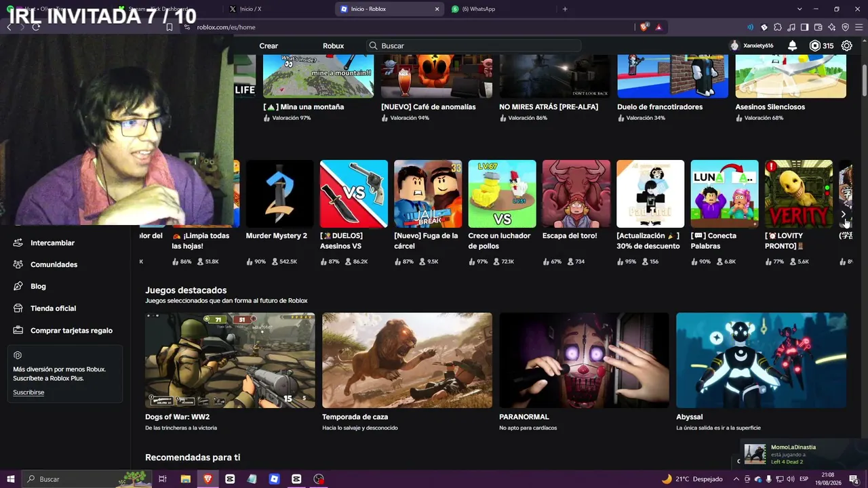Open the Escapa del toro thumbnail
868x488 pixels.
pos(576,194)
